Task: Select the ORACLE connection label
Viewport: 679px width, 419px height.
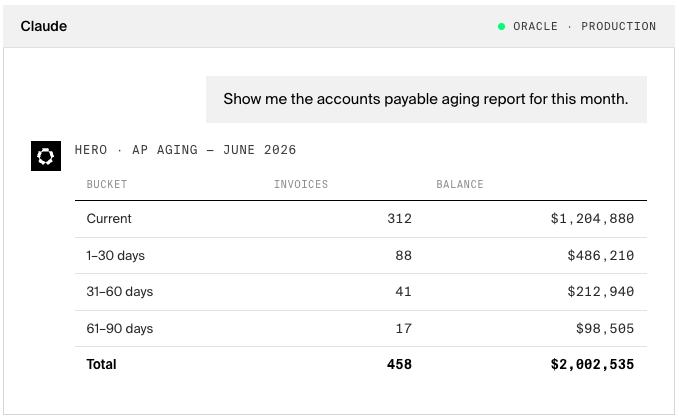Action: (x=535, y=26)
